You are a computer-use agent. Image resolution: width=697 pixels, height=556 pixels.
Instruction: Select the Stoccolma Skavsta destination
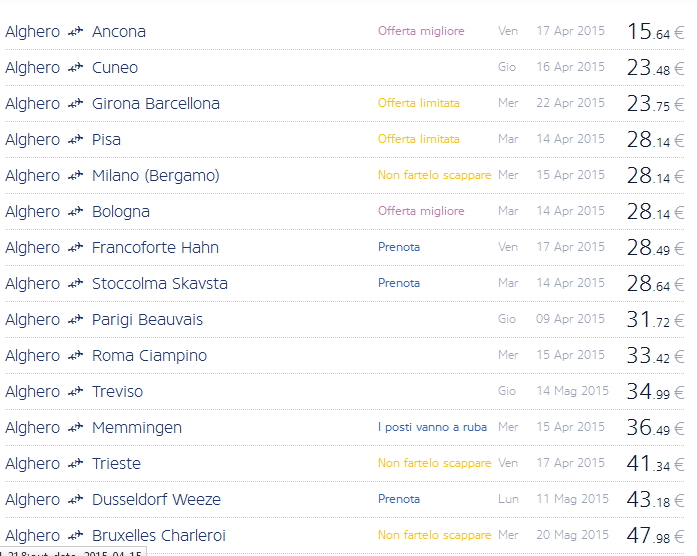[x=160, y=284]
